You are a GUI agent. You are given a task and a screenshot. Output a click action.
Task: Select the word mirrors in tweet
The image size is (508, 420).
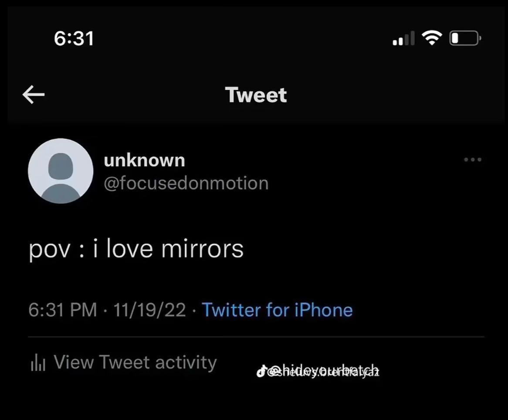(x=203, y=249)
